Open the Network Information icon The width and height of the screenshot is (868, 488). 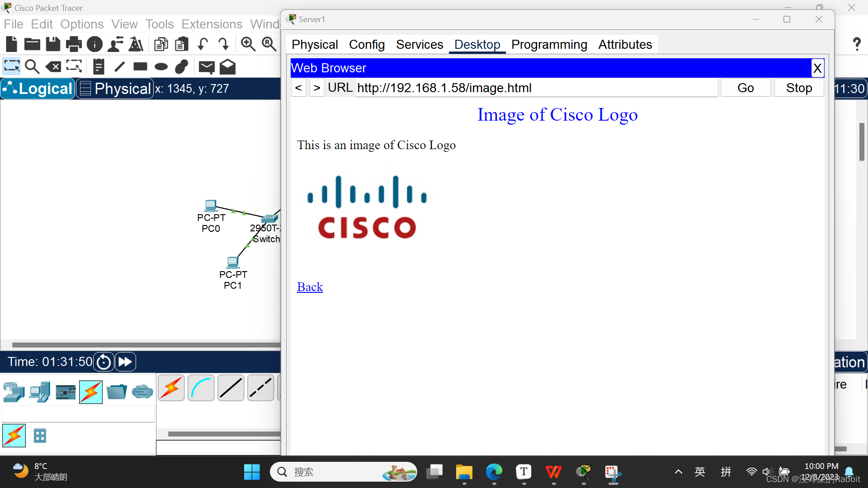pyautogui.click(x=94, y=44)
